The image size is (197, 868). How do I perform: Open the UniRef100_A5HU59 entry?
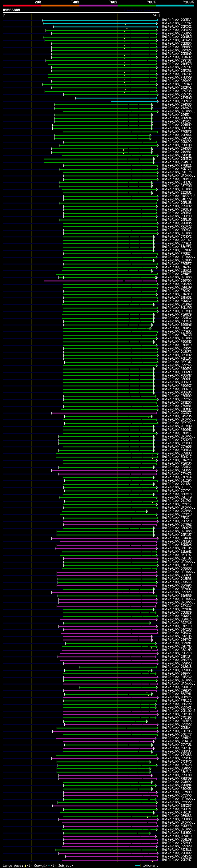click(x=177, y=47)
